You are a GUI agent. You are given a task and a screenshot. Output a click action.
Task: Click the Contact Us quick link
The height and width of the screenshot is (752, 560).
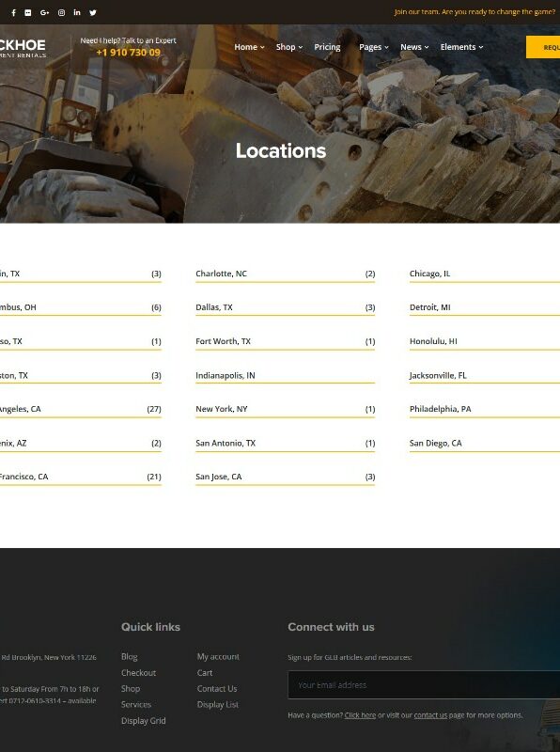pos(217,689)
